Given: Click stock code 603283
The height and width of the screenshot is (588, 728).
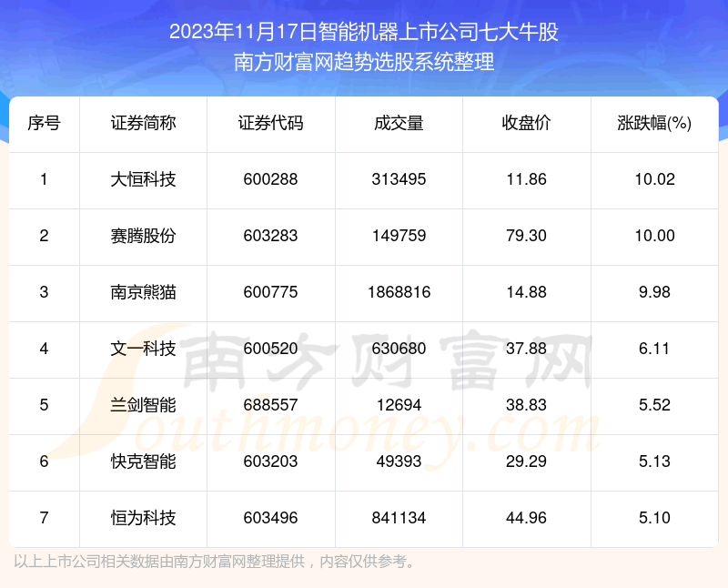Looking at the screenshot, I should click(x=271, y=236).
